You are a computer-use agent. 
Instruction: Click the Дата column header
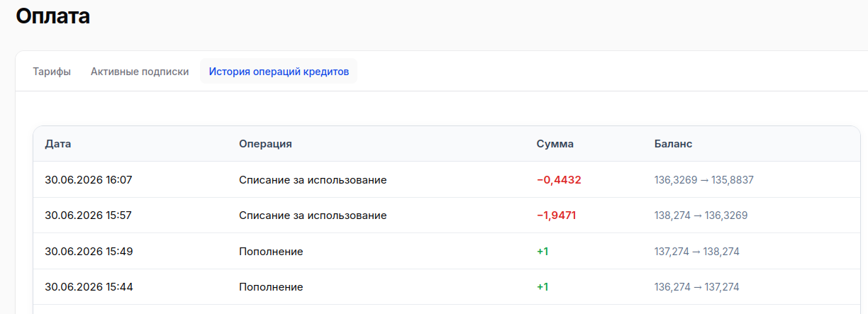pos(58,144)
